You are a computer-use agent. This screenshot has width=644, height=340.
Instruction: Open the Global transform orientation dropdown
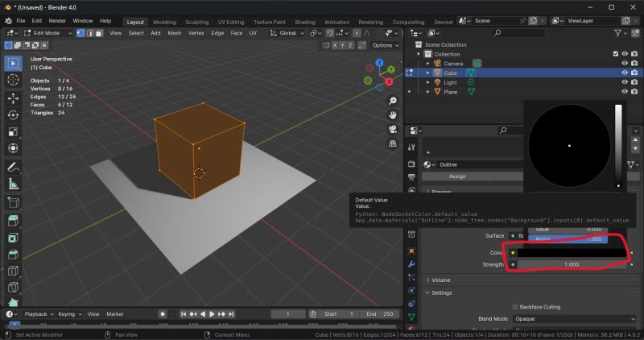[287, 33]
